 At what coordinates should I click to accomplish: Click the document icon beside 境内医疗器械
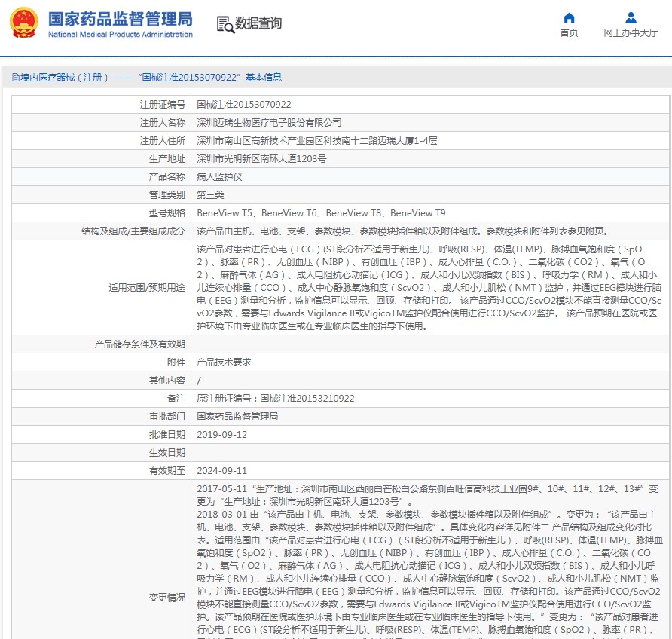coord(16,77)
